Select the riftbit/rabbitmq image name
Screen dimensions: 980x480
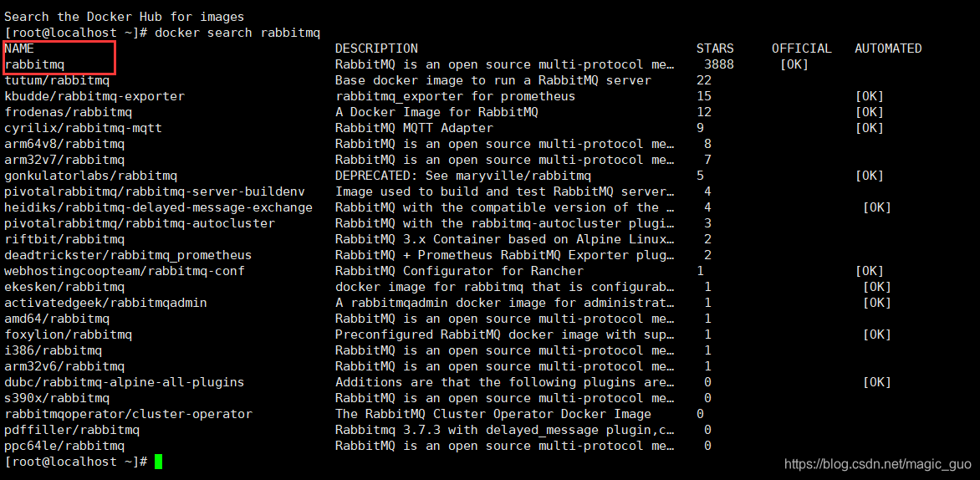point(64,239)
